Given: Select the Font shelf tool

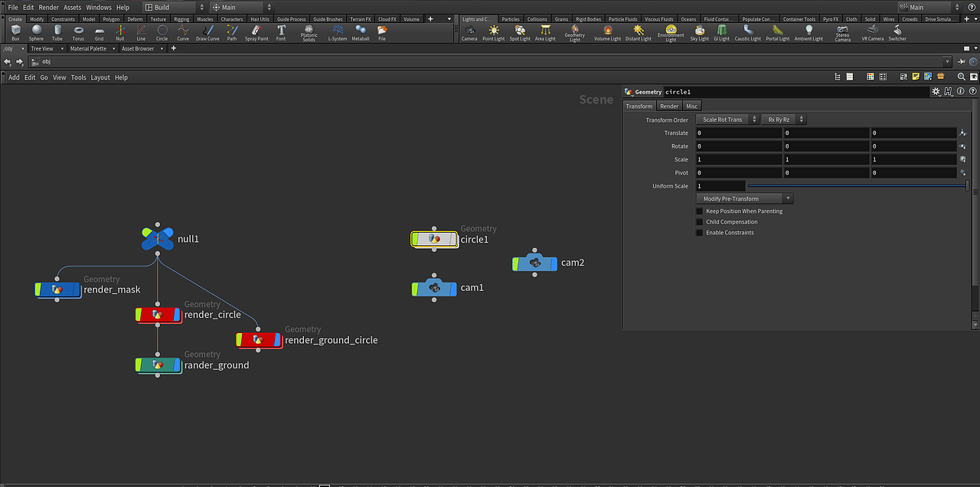Looking at the screenshot, I should (281, 32).
